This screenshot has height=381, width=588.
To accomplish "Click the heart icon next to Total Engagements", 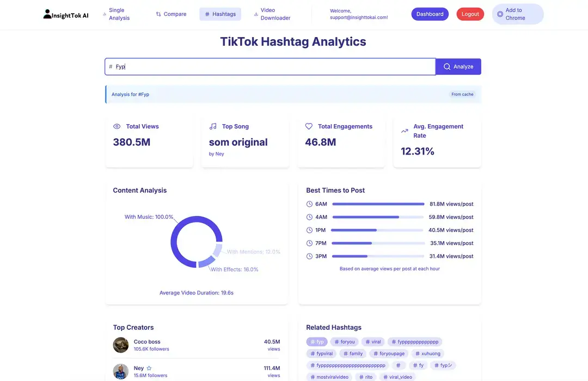I will coord(308,126).
